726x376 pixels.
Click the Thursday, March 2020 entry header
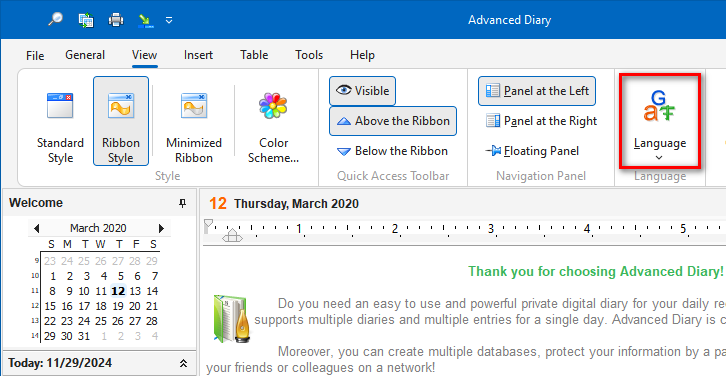[x=296, y=204]
